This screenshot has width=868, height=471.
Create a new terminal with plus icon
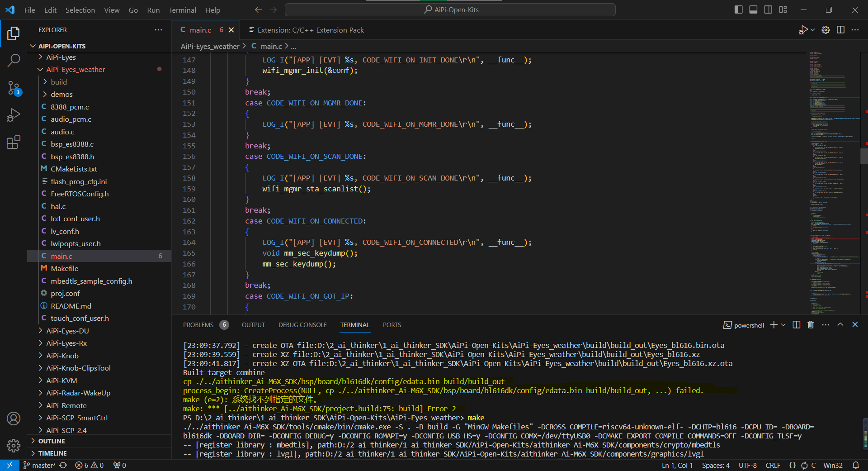tap(774, 325)
